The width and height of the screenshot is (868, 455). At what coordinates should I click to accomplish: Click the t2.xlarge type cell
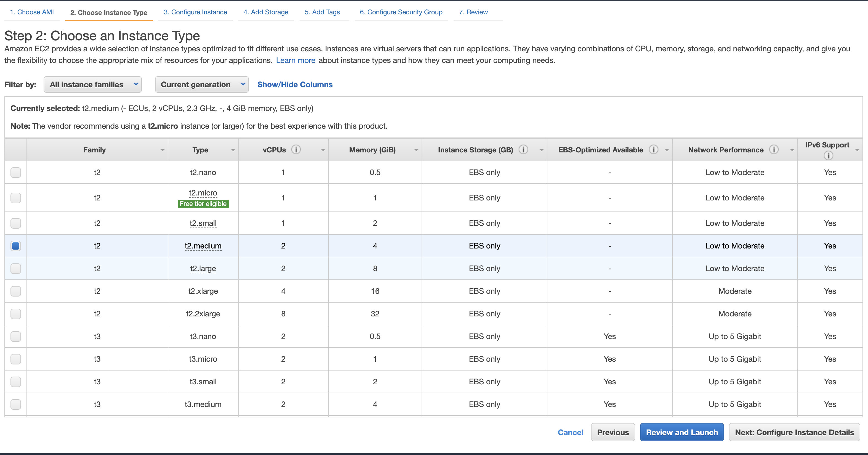203,291
